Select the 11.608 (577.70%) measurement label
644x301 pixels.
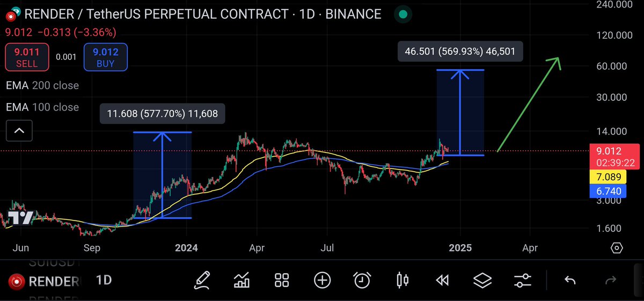pyautogui.click(x=163, y=114)
